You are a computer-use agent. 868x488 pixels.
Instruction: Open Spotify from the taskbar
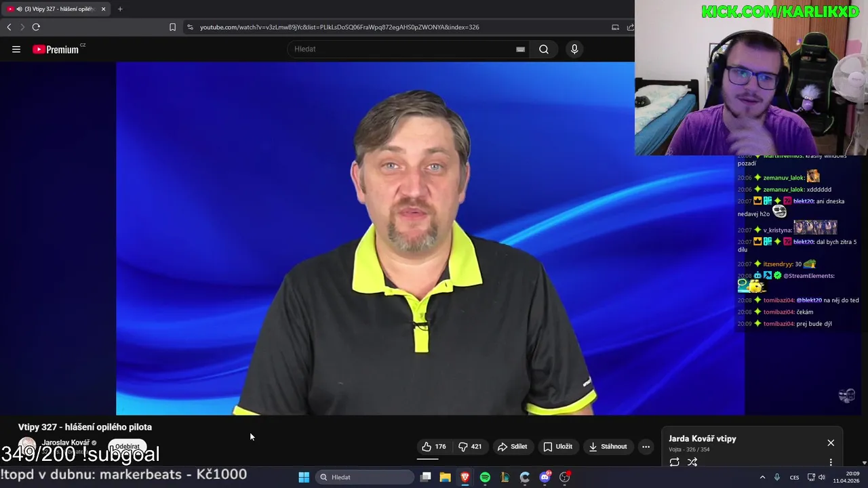click(x=485, y=477)
